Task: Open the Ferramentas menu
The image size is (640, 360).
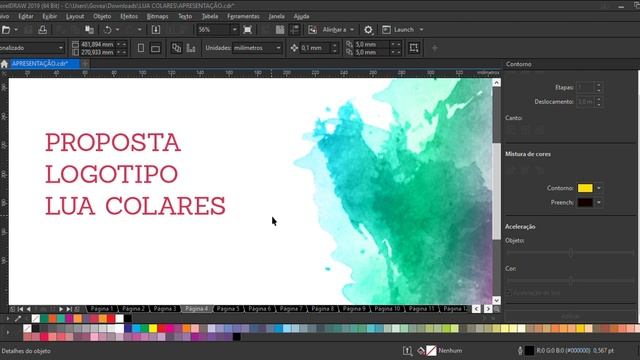Action: click(243, 16)
